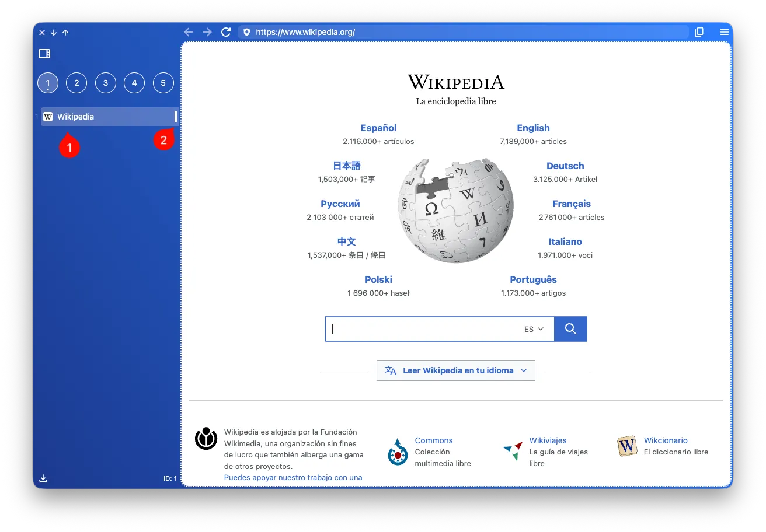Open the English Wikipedia link
766x532 pixels.
[x=533, y=128]
